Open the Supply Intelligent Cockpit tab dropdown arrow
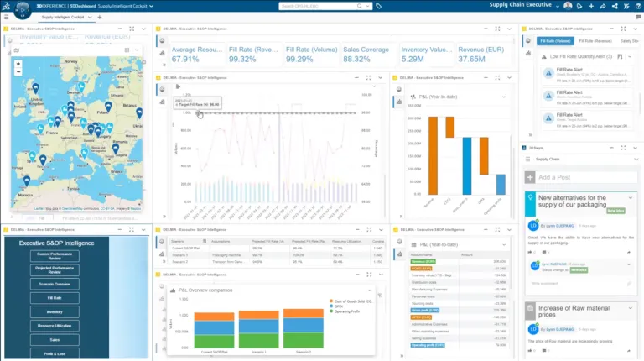Image resolution: width=644 pixels, height=361 pixels. click(90, 18)
